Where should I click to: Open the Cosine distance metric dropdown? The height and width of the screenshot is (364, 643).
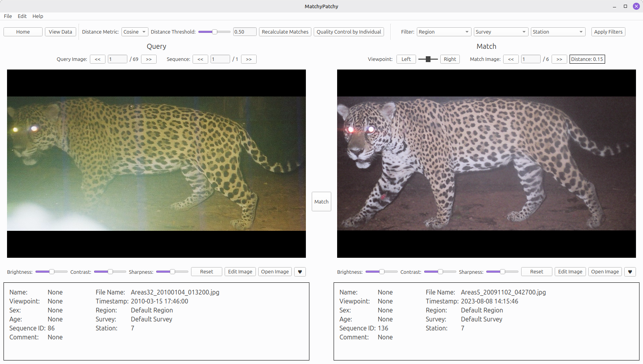[x=135, y=32]
